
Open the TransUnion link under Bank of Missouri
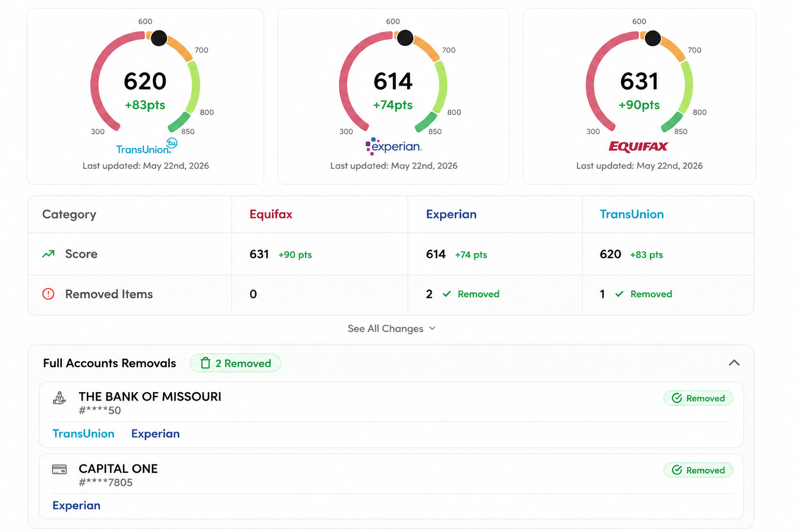coord(83,434)
